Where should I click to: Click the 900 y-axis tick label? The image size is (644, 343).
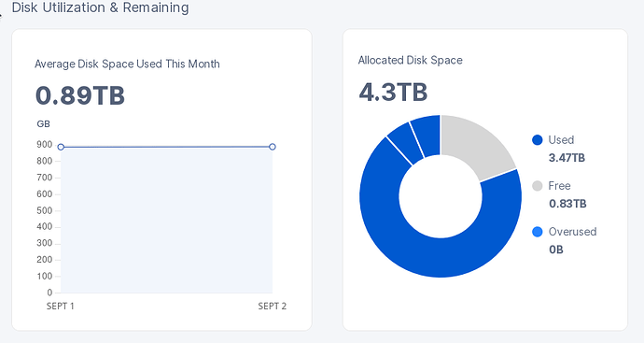[45, 145]
